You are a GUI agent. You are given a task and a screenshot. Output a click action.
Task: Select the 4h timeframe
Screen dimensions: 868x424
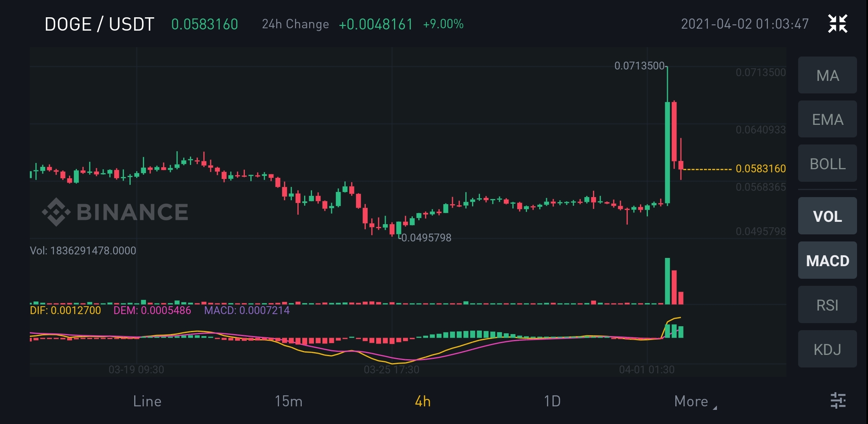423,401
